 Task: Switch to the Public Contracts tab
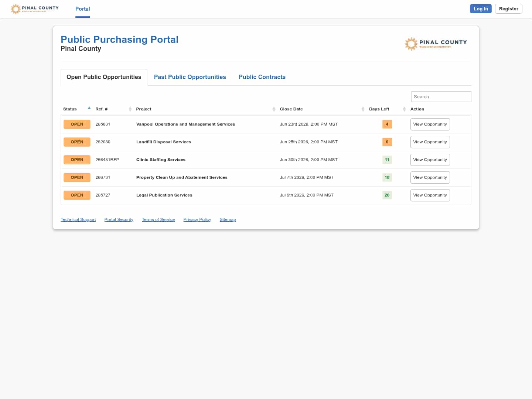point(262,77)
